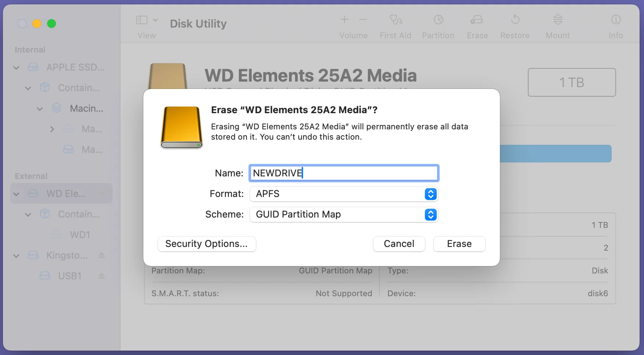Click the Partition toolbar icon
The width and height of the screenshot is (644, 355).
(439, 19)
